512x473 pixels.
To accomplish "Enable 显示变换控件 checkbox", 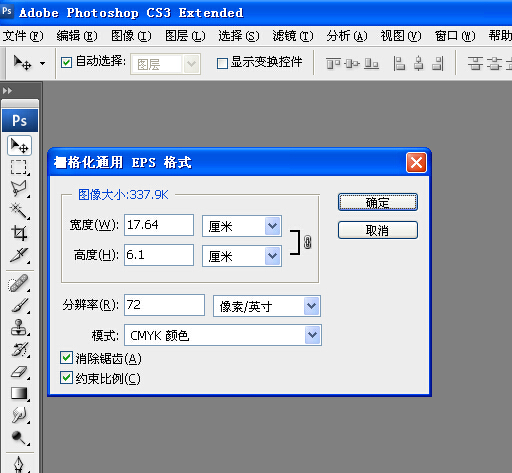I will point(222,63).
